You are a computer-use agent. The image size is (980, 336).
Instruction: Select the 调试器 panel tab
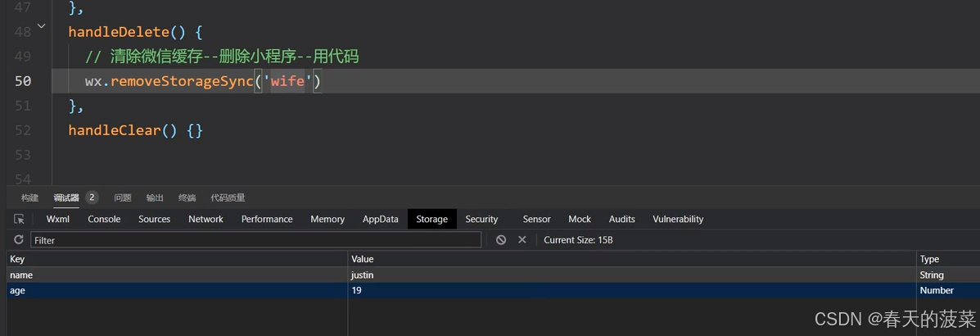(66, 198)
